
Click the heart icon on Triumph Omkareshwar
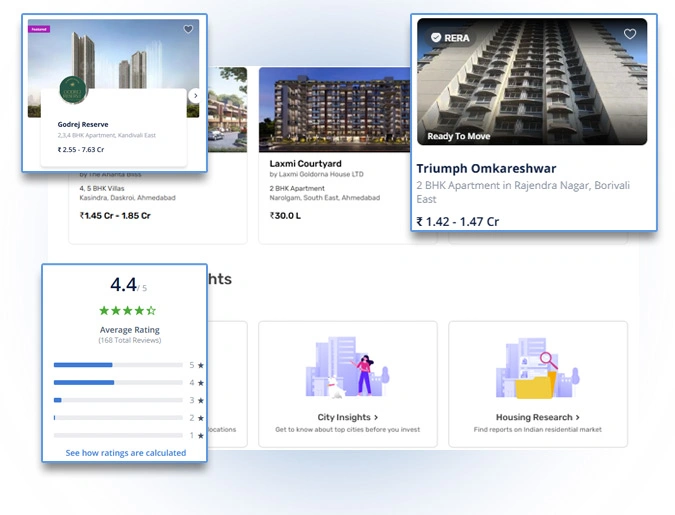click(x=630, y=34)
